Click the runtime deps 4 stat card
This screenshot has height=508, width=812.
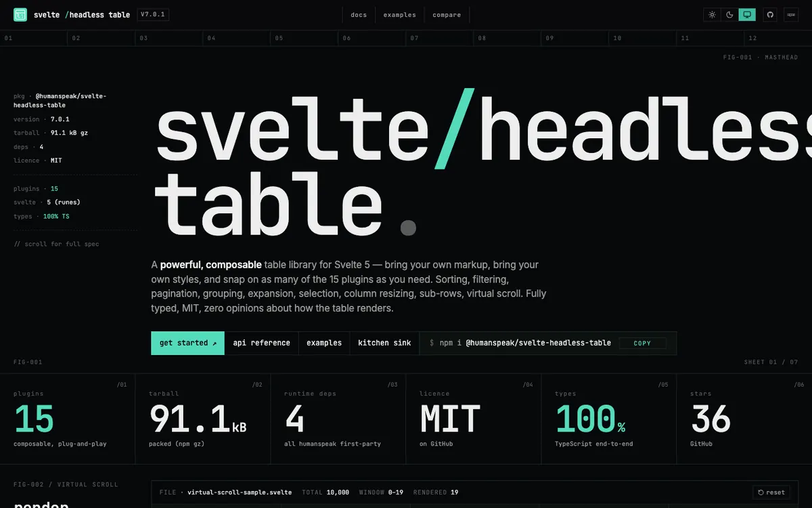coord(338,419)
